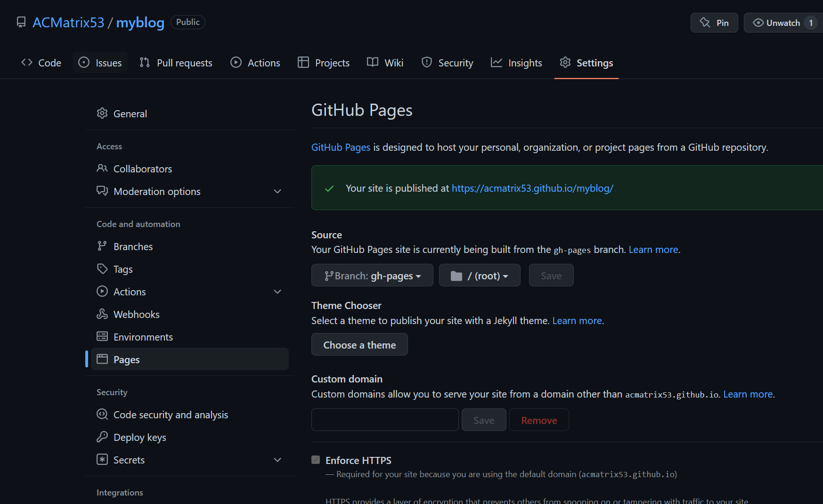This screenshot has height=504, width=823.
Task: Click the Settings gear icon in top navigation
Action: click(x=565, y=63)
